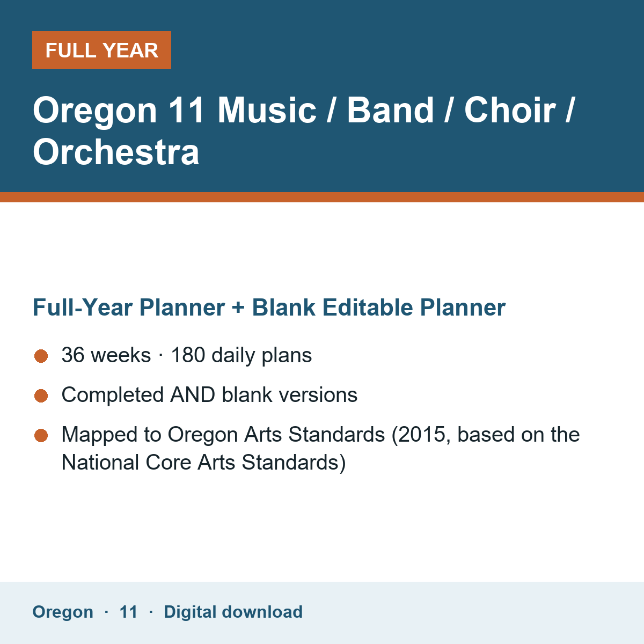Click the orange bullet beside 36 weeks

point(41,356)
